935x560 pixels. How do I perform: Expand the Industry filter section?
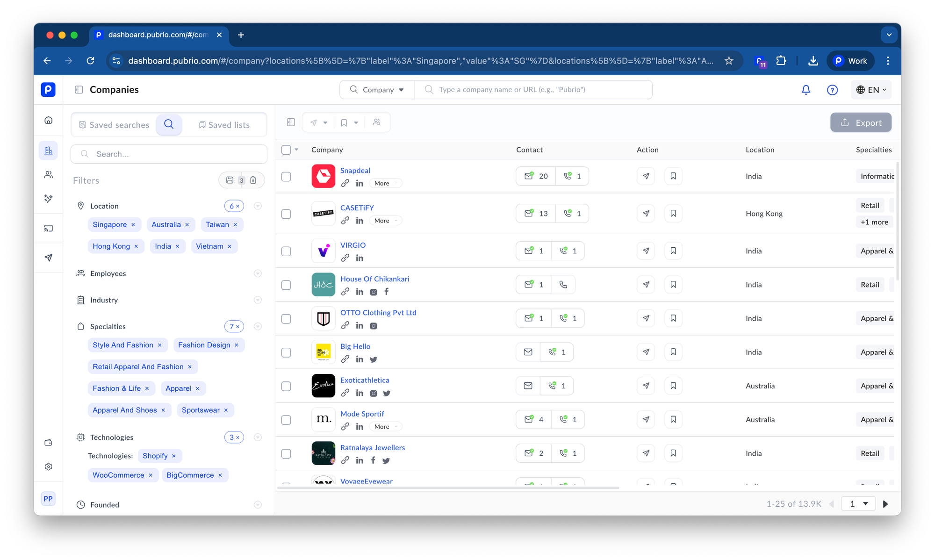pos(258,300)
